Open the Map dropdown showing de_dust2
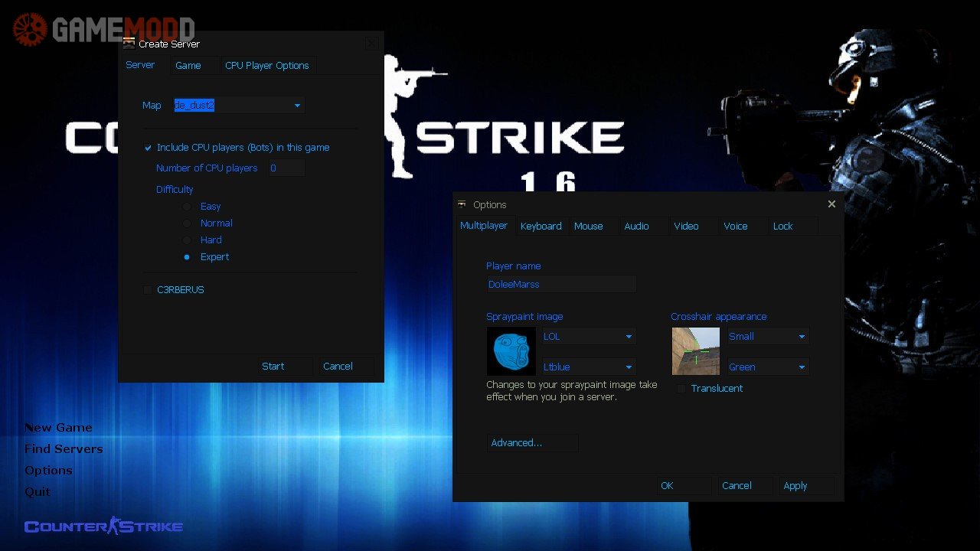 (x=239, y=106)
